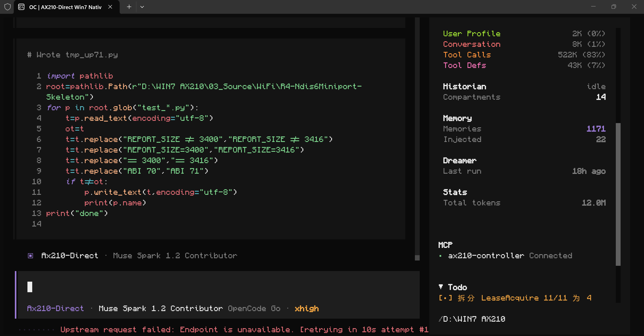The height and width of the screenshot is (336, 644).
Task: Click the terminal icon on the tab
Action: (21, 7)
